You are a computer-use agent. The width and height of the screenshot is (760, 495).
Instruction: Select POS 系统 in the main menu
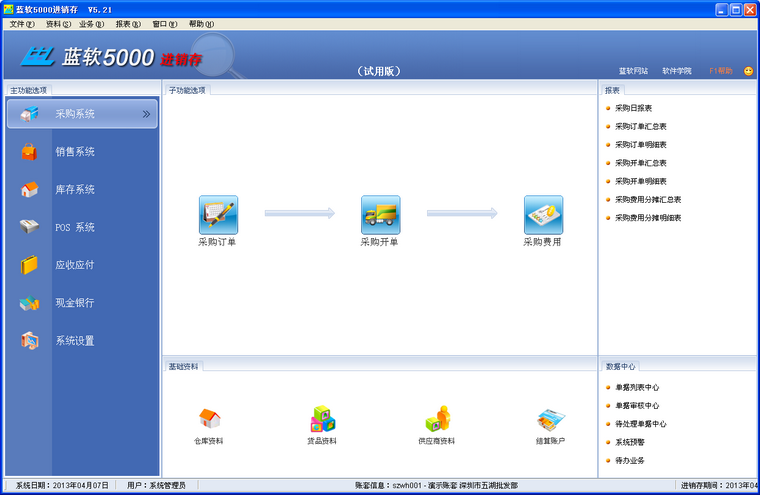(75, 227)
